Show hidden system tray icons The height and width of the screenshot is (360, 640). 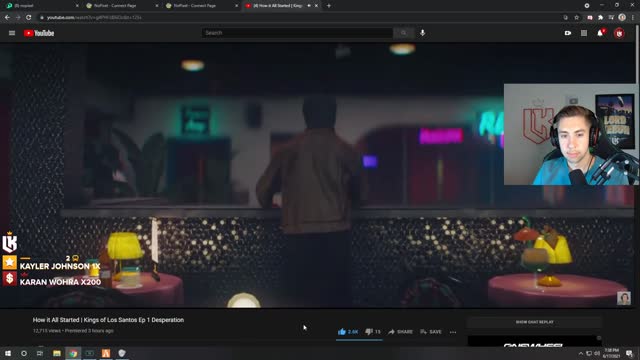pos(580,353)
